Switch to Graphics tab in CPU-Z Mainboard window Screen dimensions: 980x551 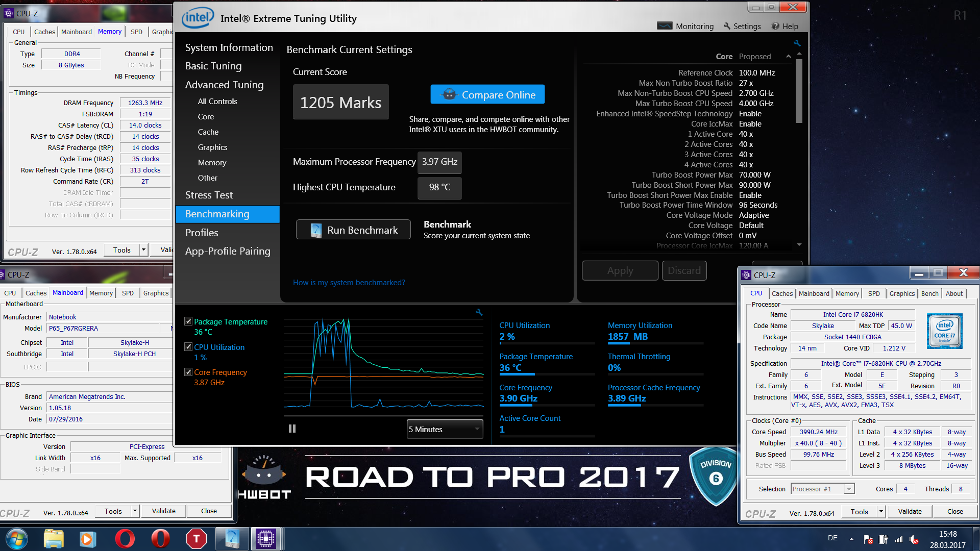pyautogui.click(x=156, y=293)
